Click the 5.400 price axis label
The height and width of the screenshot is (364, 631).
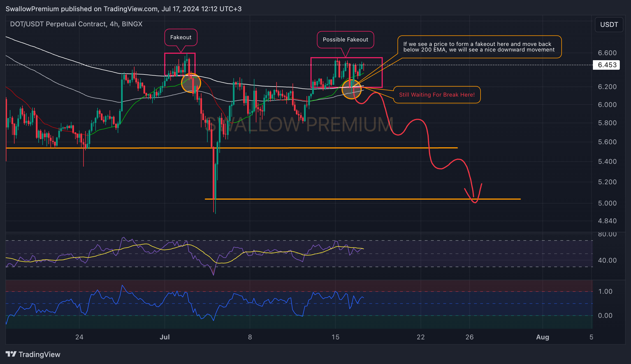click(607, 162)
